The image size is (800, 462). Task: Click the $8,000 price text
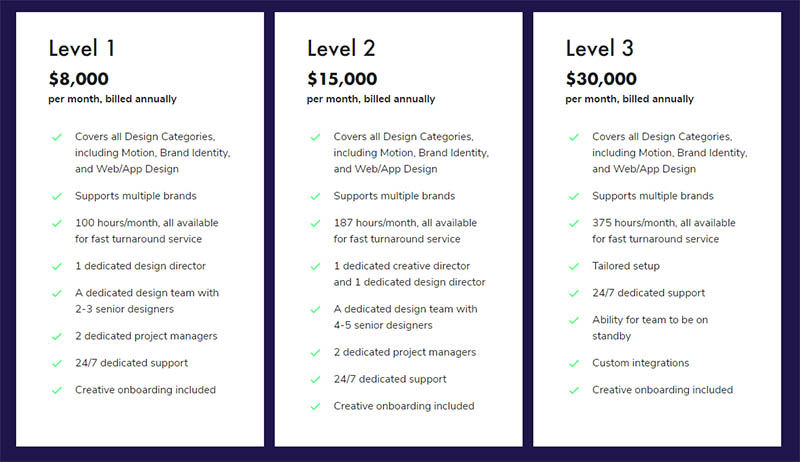pyautogui.click(x=79, y=79)
